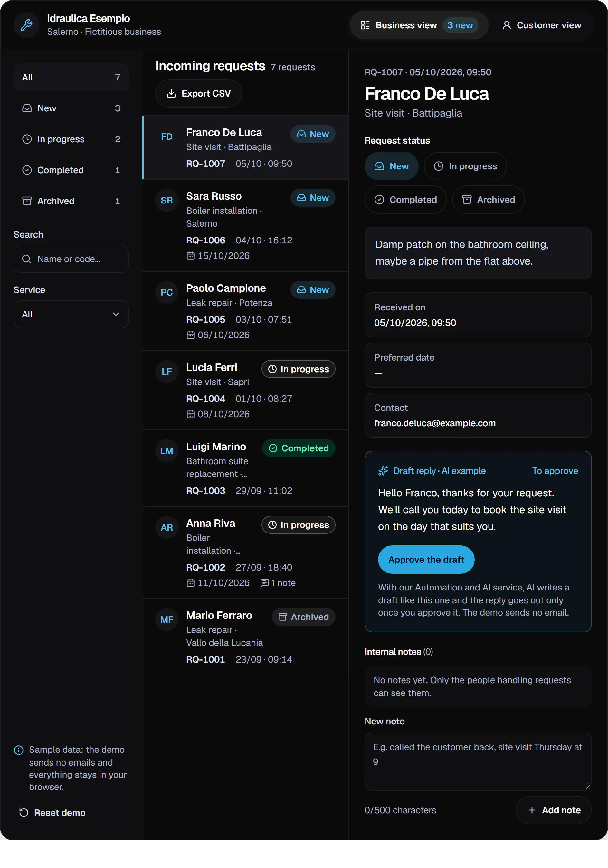Click the Add note button
Image resolution: width=608 pixels, height=868 pixels.
(x=554, y=810)
